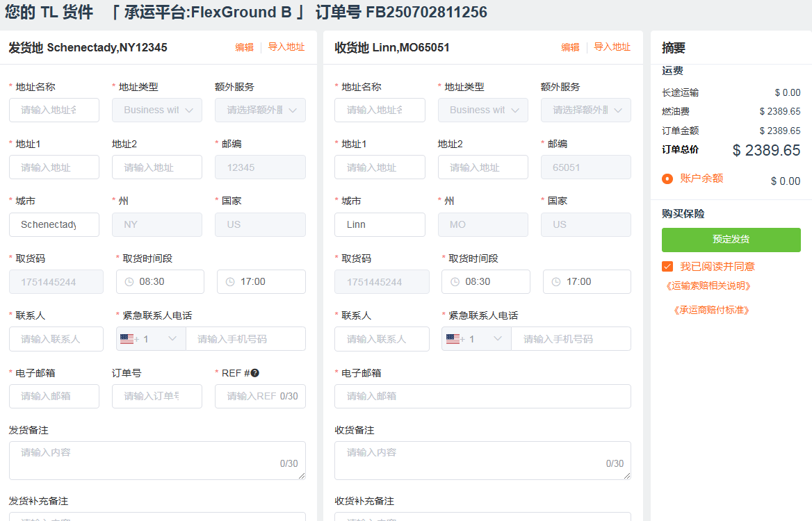Click origin 地址2 input field
812x521 pixels.
[157, 167]
